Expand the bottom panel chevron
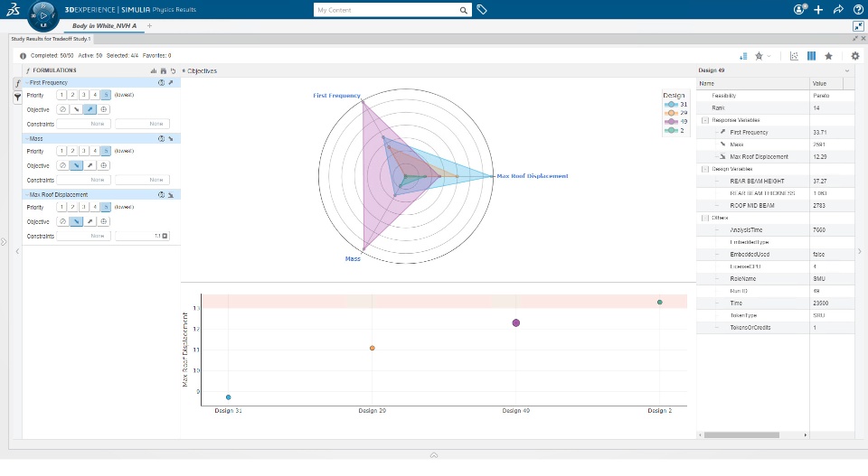This screenshot has height=476, width=868. [434, 455]
